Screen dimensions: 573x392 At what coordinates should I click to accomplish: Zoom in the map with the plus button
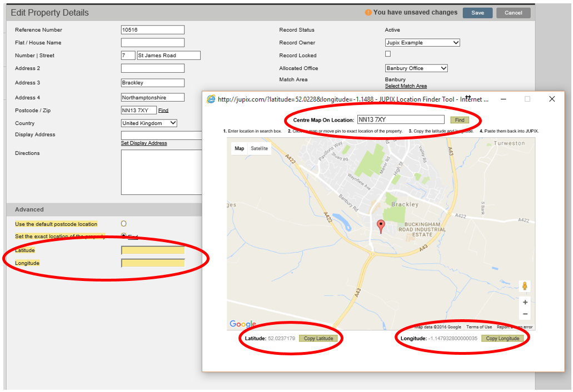tap(525, 302)
